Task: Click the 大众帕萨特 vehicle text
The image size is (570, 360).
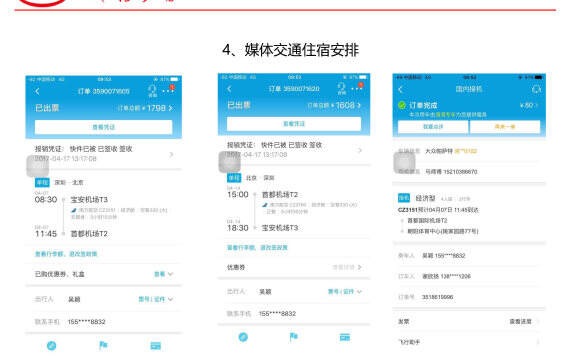Action: point(439,151)
